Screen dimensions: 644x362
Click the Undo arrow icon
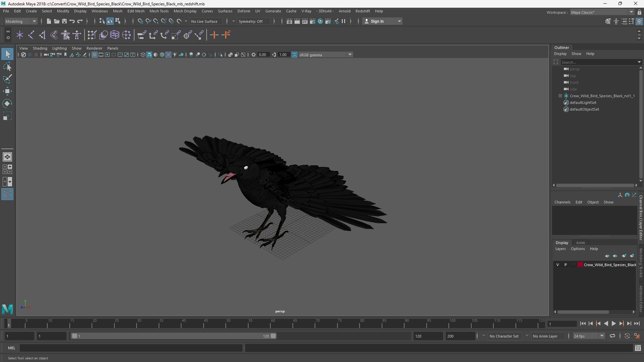click(72, 21)
